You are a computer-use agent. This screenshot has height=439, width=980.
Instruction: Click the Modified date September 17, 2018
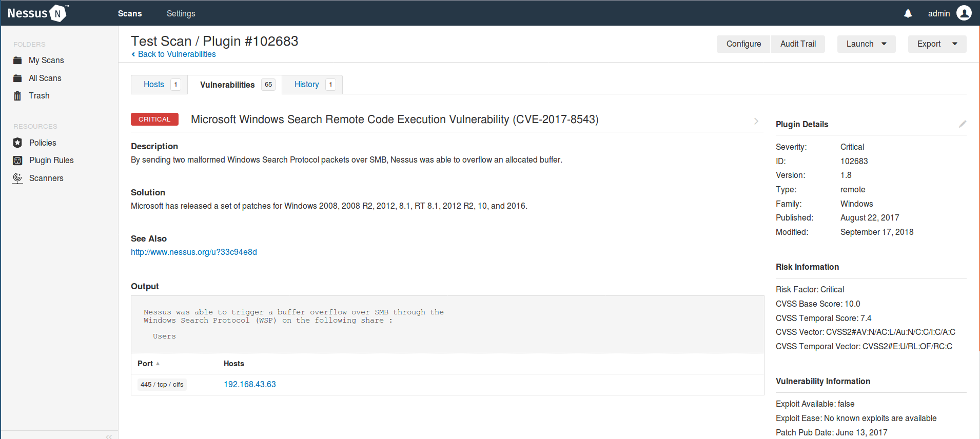pyautogui.click(x=877, y=232)
